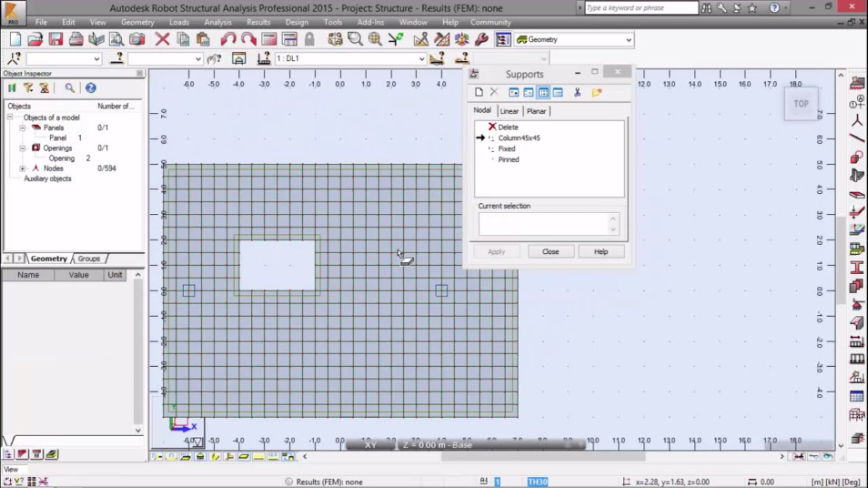Switch to the Planar tab in the Supports dialog
The height and width of the screenshot is (488, 868).
tap(536, 111)
